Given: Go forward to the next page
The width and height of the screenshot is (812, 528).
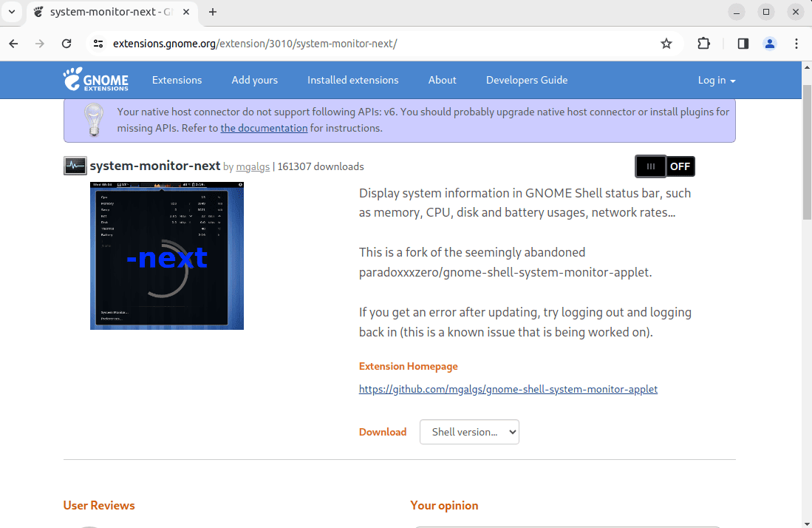Looking at the screenshot, I should 39,44.
